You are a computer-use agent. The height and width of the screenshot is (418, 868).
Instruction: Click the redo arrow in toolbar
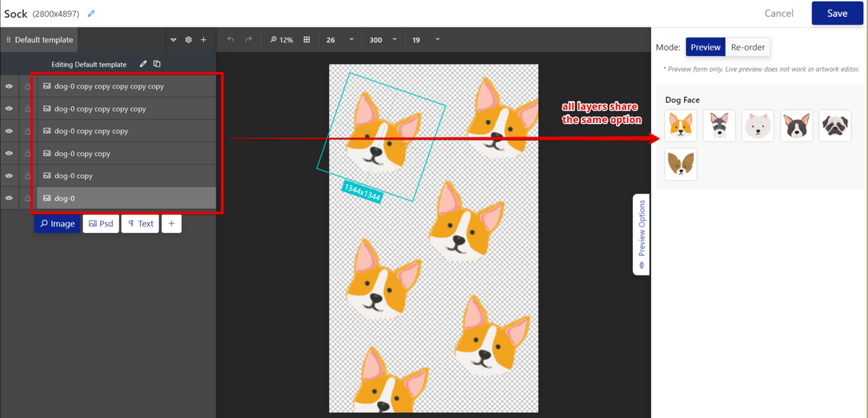pos(249,40)
